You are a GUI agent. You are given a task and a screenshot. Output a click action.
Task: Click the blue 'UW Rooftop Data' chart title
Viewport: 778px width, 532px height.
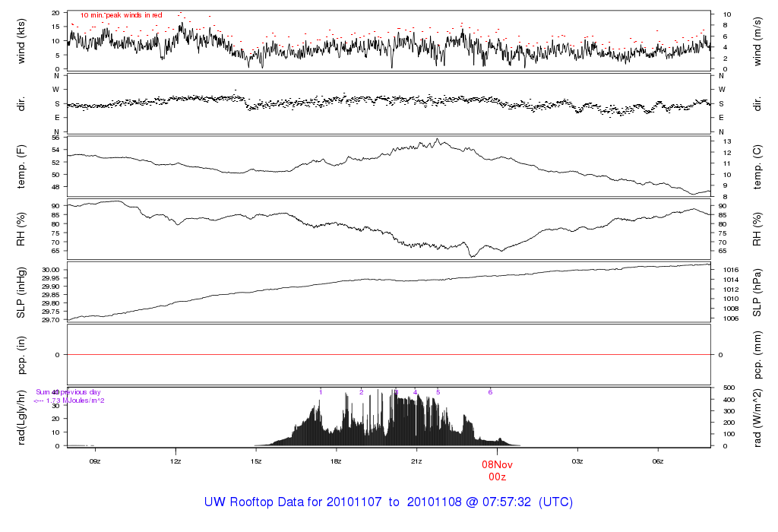point(388,502)
